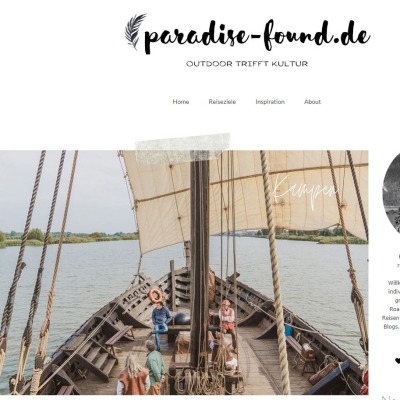Click the OUTDOOR TRIFFT KULTUR tagline

point(247,64)
